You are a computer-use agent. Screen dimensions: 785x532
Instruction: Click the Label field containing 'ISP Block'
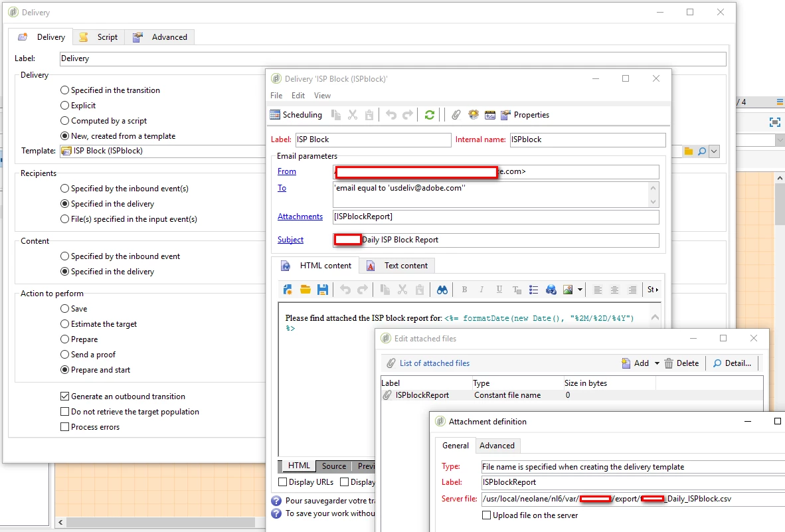click(x=373, y=139)
